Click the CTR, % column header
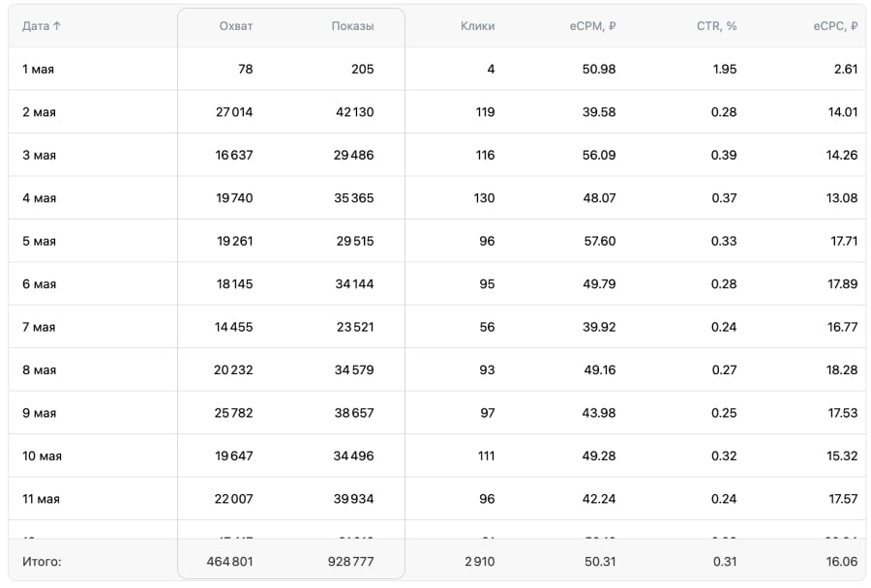871x588 pixels. coord(716,26)
